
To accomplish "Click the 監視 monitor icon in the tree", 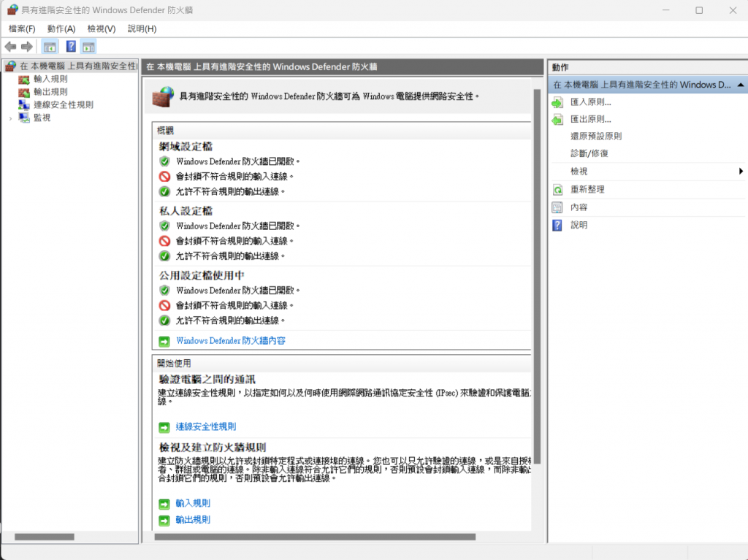I will [x=24, y=118].
